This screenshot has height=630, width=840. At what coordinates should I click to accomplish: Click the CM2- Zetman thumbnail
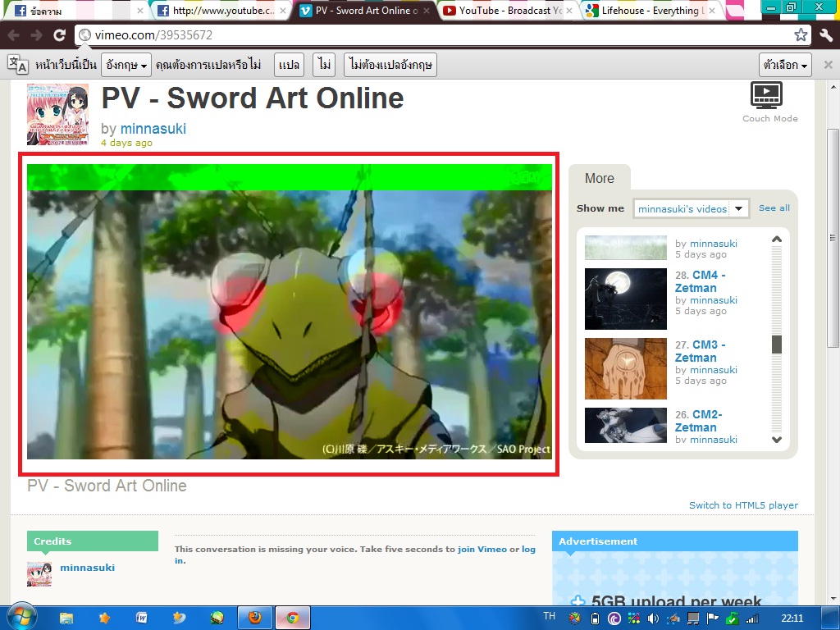(626, 426)
